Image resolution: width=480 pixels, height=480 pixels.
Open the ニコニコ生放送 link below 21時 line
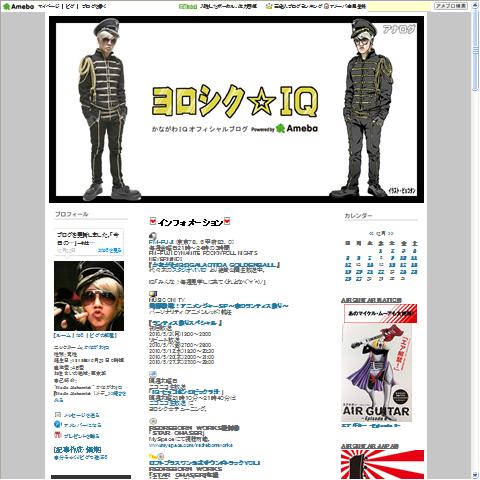tap(168, 403)
